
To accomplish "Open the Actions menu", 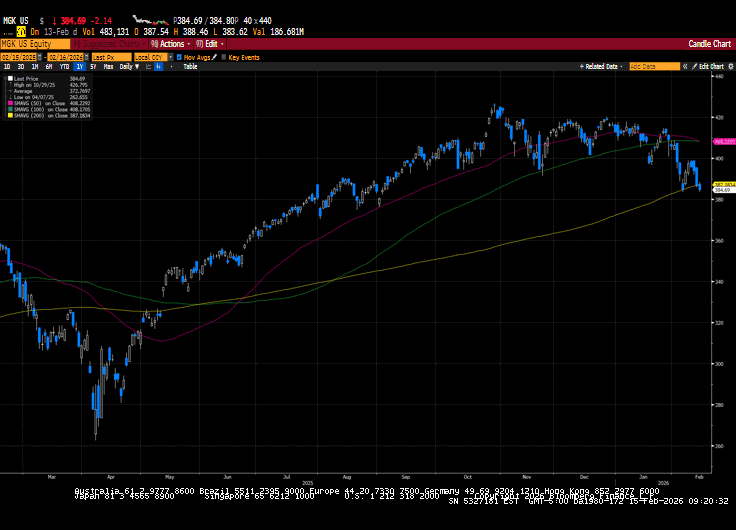I will 170,44.
